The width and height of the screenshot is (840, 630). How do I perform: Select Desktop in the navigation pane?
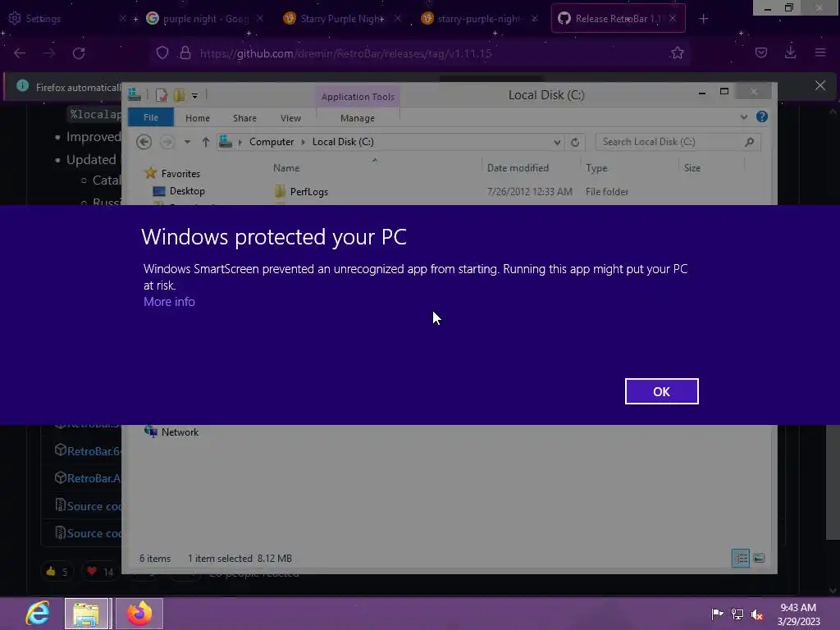187,191
